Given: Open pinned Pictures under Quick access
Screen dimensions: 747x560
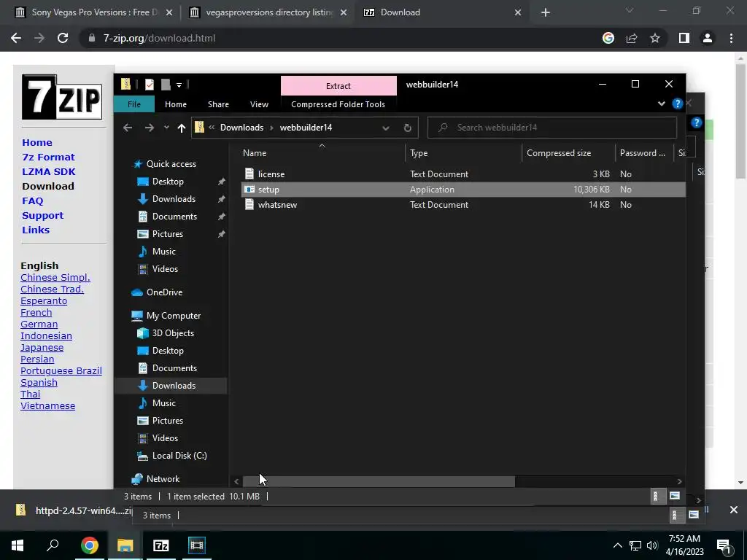Looking at the screenshot, I should coord(167,234).
